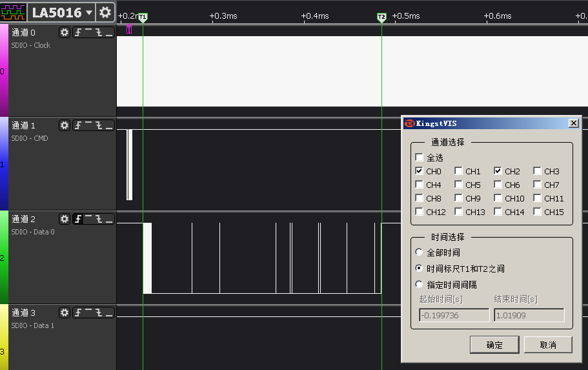Viewport: 588px width, 370px height.
Task: Set low level trigger on channel 2
Action: click(109, 219)
